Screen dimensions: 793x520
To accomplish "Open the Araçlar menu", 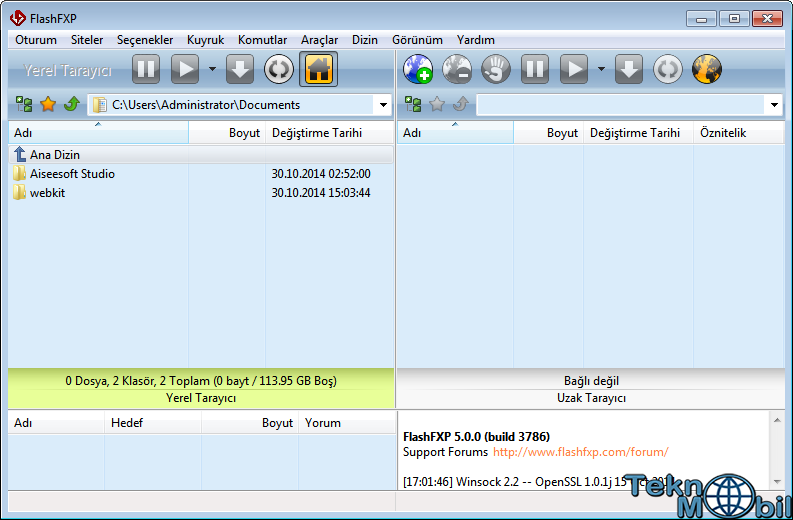I will point(320,40).
